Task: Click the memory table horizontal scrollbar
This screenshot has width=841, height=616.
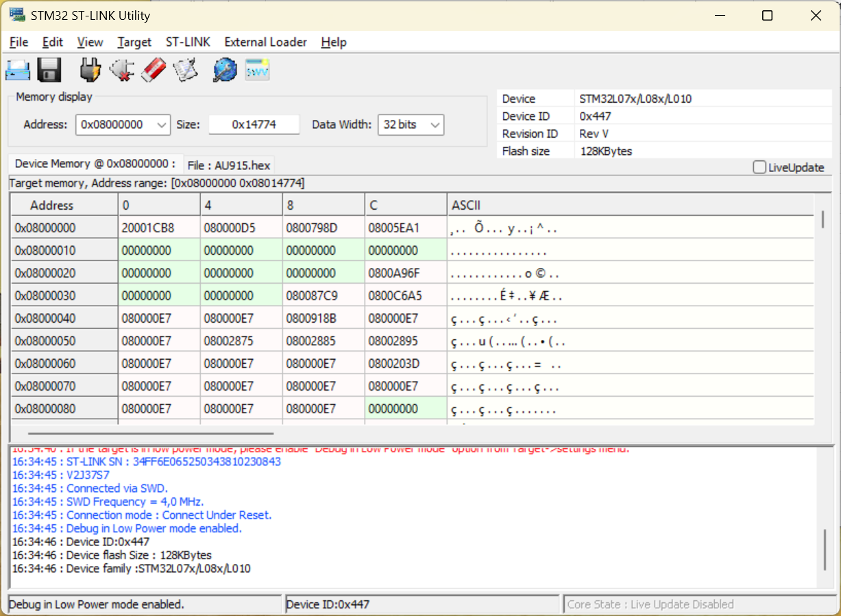Action: (151, 433)
